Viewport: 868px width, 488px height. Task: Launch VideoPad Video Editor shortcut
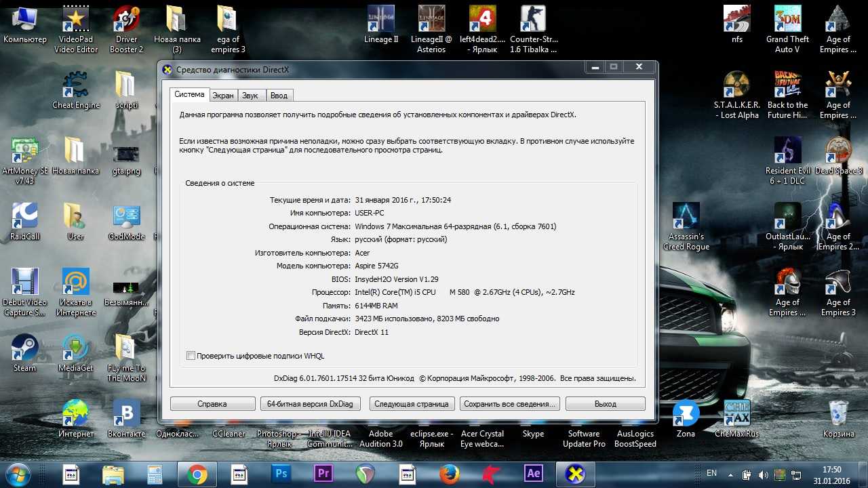[x=76, y=29]
